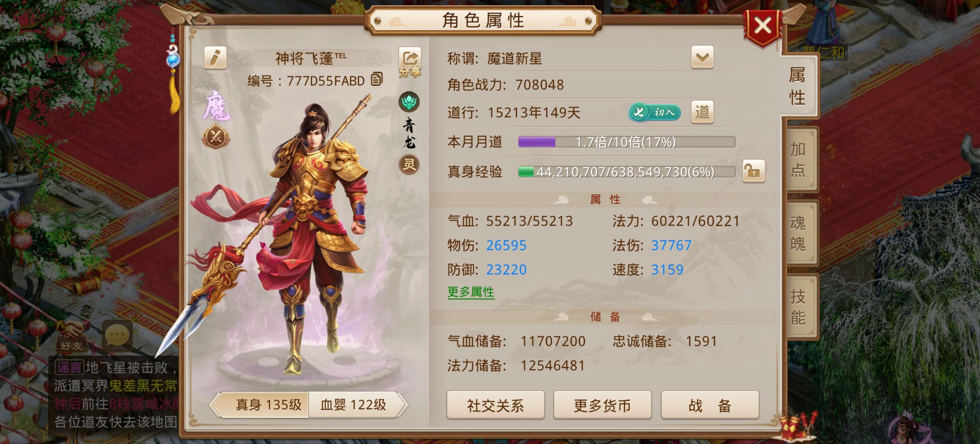This screenshot has width=980, height=444.
Task: Click the 更多货币 button
Action: [603, 405]
